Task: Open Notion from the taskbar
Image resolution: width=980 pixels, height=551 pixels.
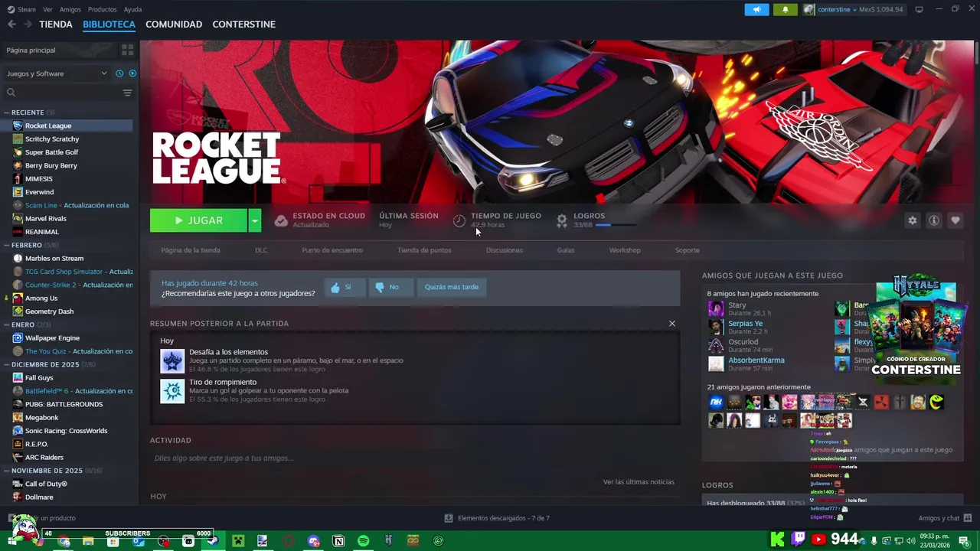Action: click(338, 541)
